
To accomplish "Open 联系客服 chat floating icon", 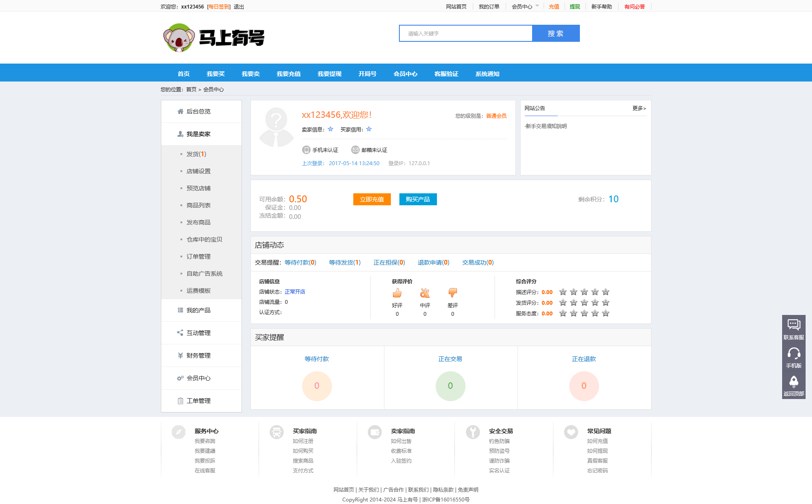I will coord(794,329).
